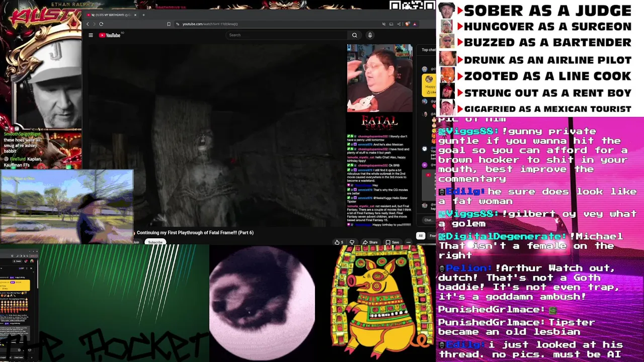Viewport: 644px width, 362px height.
Task: Open more actions ellipsis under the video
Action: pos(409,242)
